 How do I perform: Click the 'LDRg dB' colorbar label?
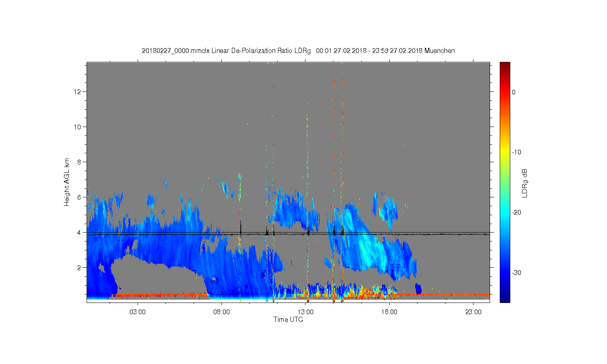525,183
